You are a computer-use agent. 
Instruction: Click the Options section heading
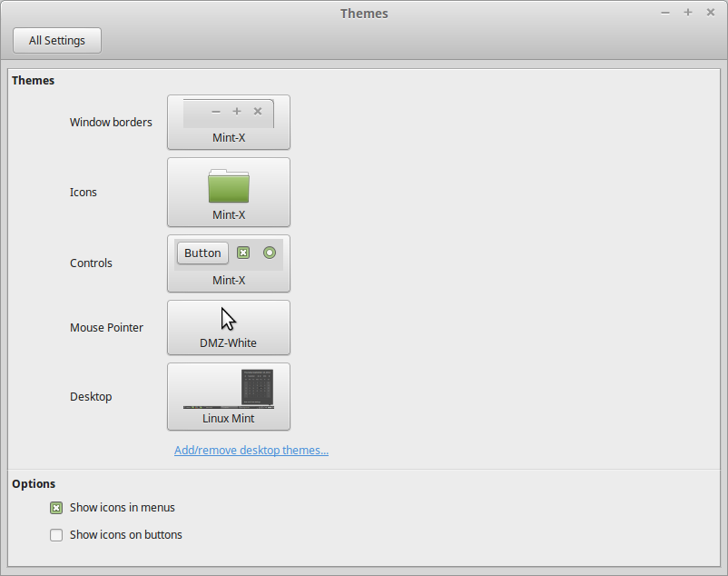pyautogui.click(x=34, y=483)
